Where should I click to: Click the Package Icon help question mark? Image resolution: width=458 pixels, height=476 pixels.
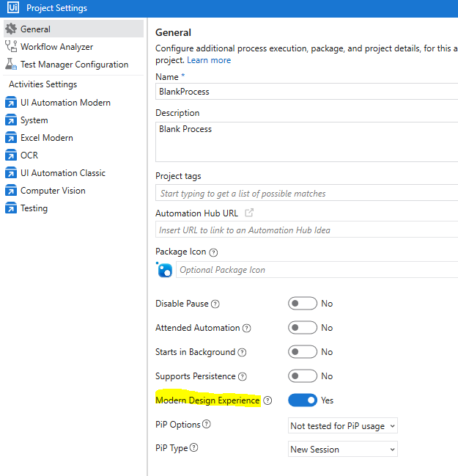213,252
